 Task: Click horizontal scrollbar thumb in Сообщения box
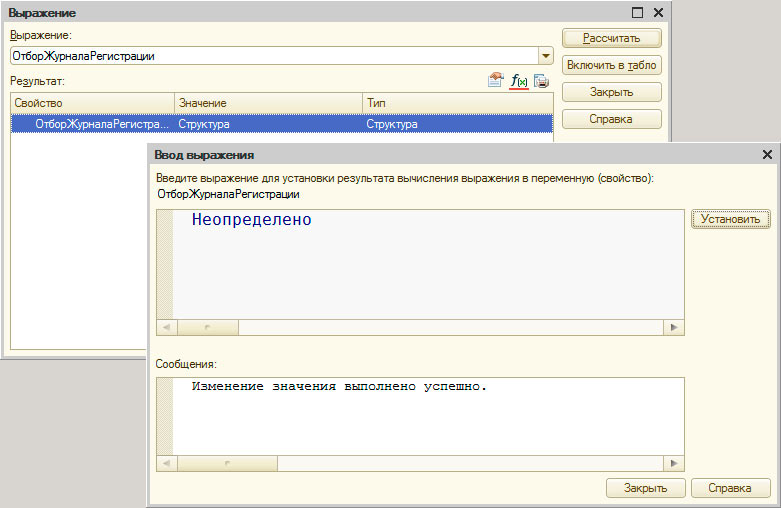click(227, 463)
